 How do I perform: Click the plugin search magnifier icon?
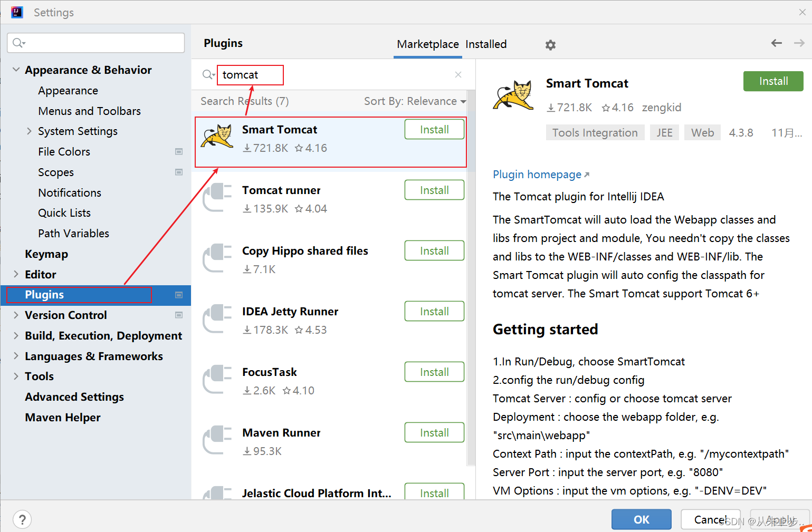click(x=208, y=75)
